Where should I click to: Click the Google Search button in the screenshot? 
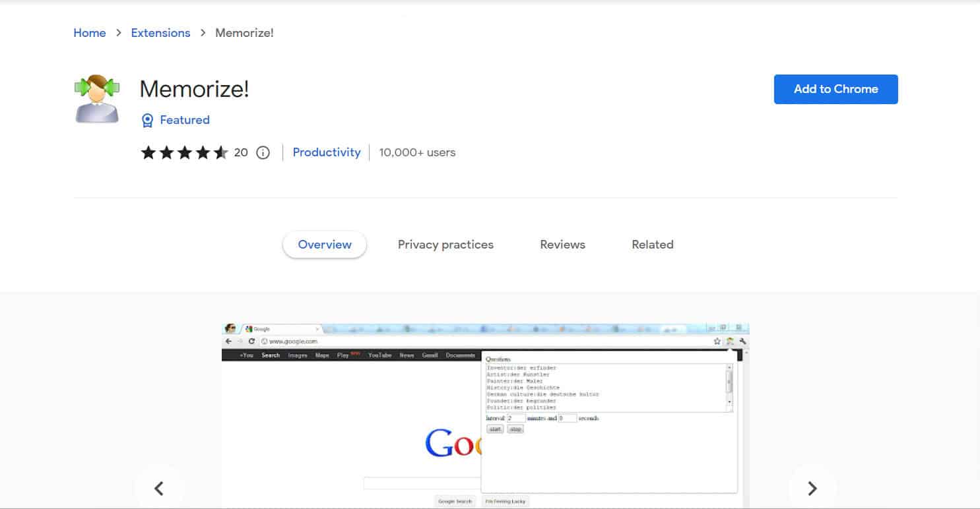coord(455,502)
